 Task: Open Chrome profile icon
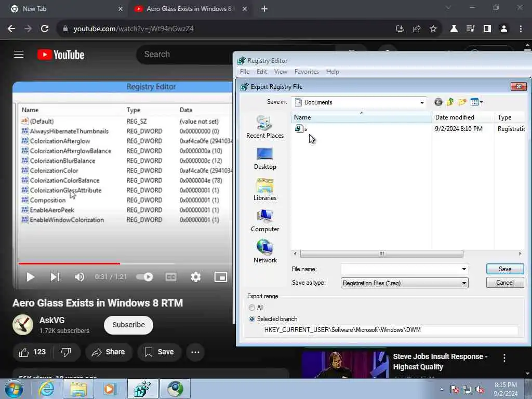click(x=504, y=29)
